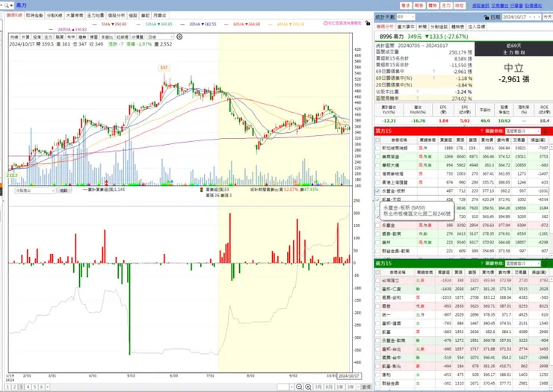This screenshot has width=553, height=392.
Task: Open the 法人目標 tab in right panel
Action: 477,27
